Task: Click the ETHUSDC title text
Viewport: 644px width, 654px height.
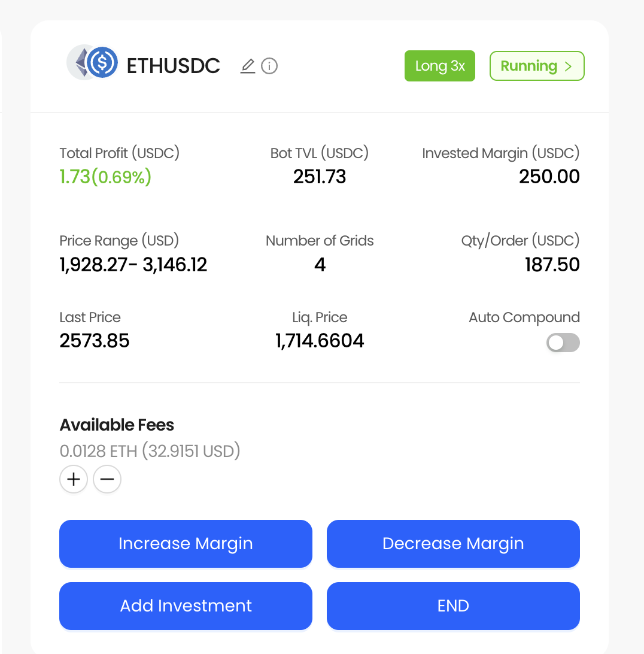Action: 174,66
